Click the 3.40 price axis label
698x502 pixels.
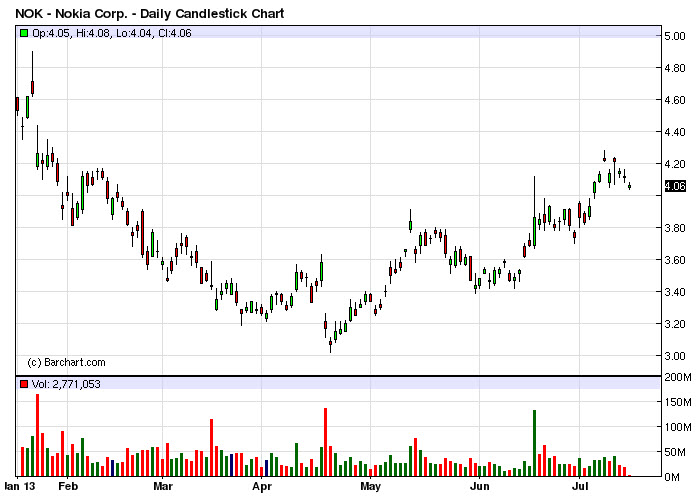pos(675,292)
